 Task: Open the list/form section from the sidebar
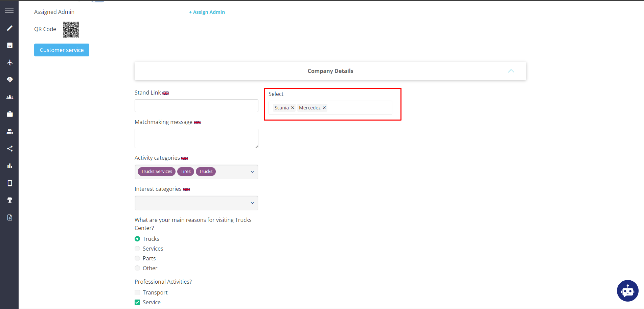pyautogui.click(x=9, y=45)
